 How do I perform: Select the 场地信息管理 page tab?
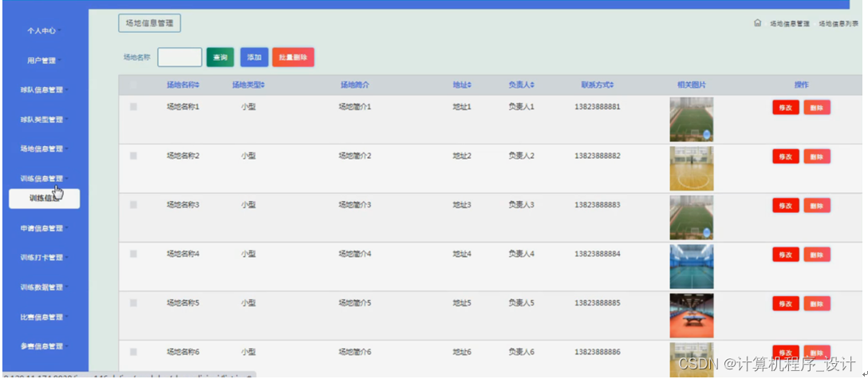[x=149, y=23]
